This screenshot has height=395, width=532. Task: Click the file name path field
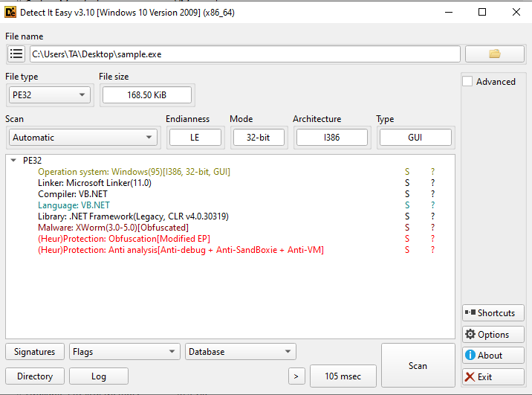244,54
